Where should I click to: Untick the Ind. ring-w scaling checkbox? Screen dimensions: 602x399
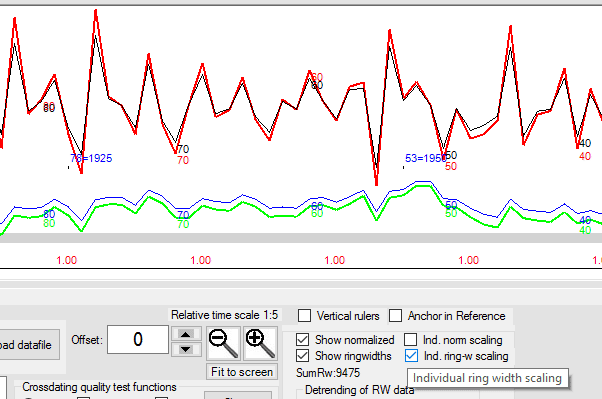point(411,356)
